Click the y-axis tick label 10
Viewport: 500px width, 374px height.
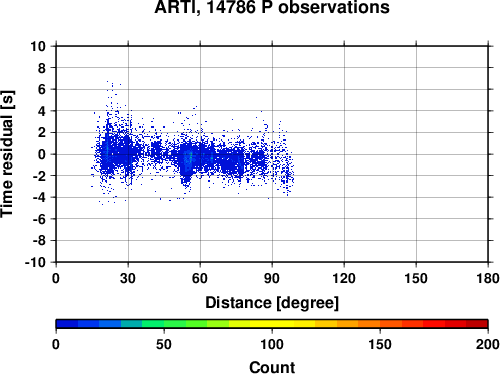coord(38,46)
